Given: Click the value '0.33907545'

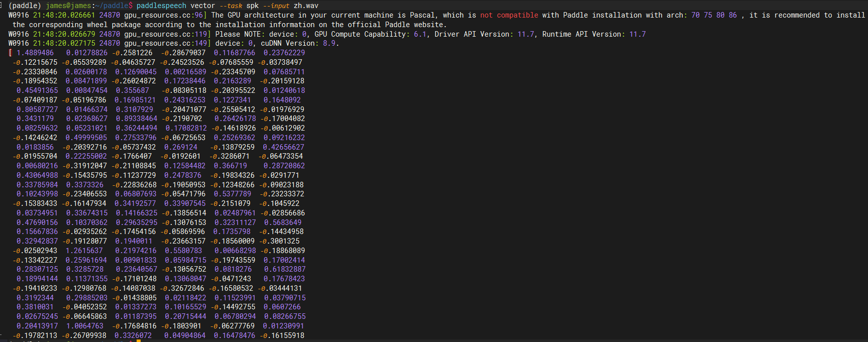Looking at the screenshot, I should tap(185, 203).
